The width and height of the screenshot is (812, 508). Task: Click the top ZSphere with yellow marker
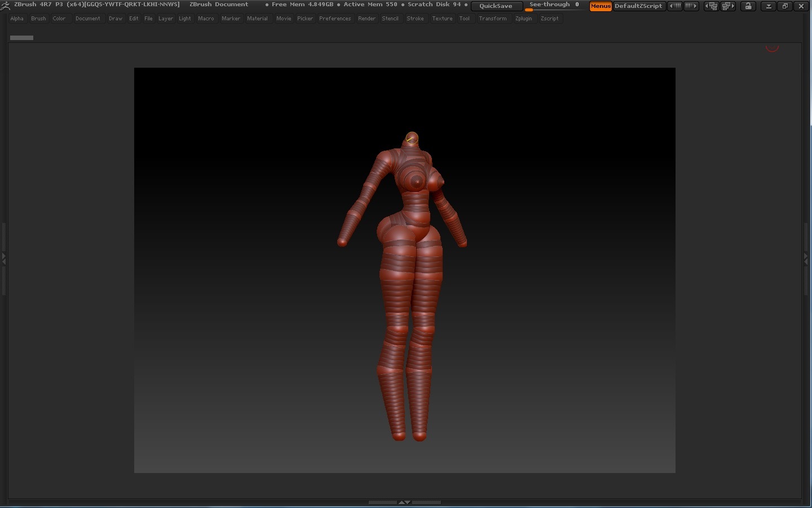(412, 138)
